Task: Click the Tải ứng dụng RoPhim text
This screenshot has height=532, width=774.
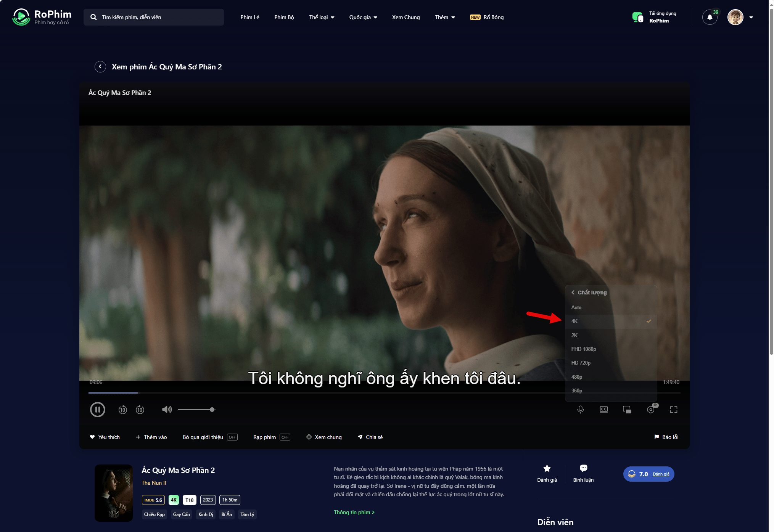Action: click(663, 17)
